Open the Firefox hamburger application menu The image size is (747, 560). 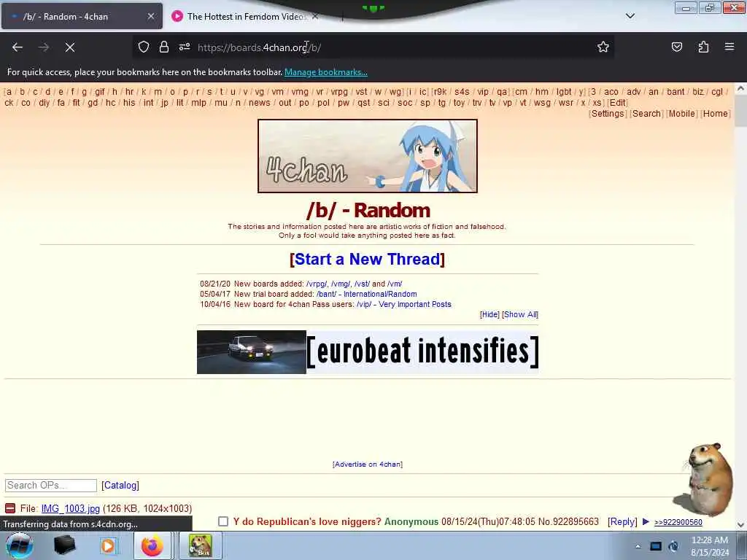[x=729, y=47]
